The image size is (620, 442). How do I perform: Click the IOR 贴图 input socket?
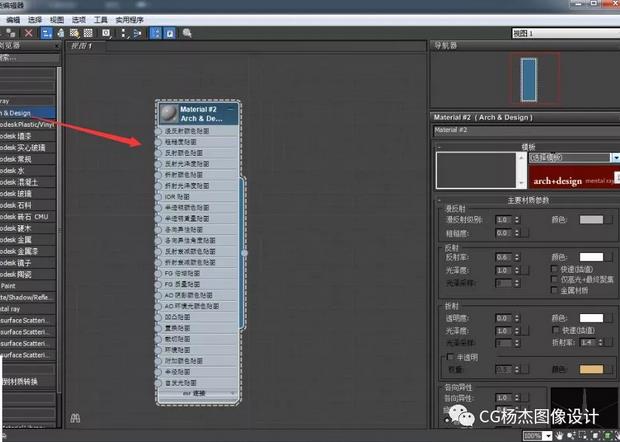pyautogui.click(x=158, y=196)
